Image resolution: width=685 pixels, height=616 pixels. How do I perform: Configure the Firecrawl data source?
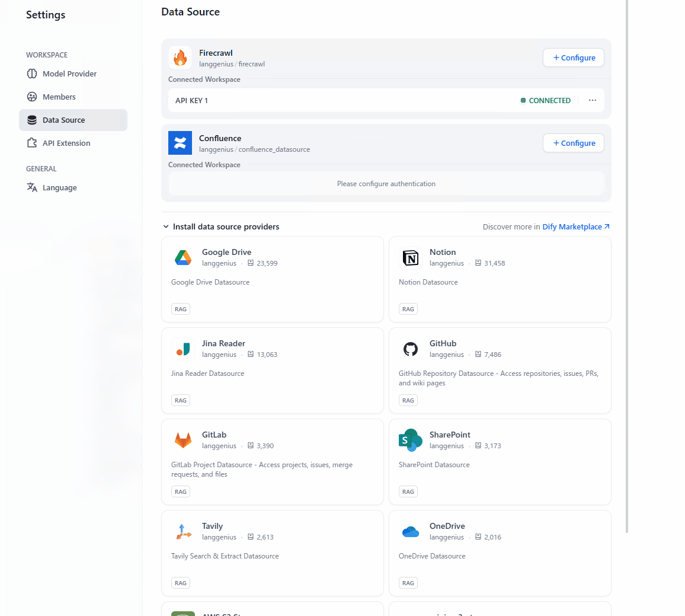pos(574,58)
